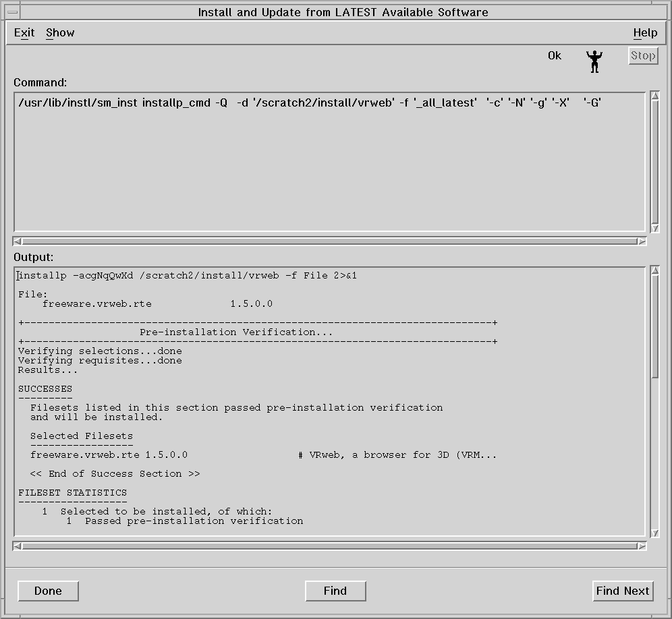
Task: Click the Command pane scroll-down arrow
Action: [654, 229]
